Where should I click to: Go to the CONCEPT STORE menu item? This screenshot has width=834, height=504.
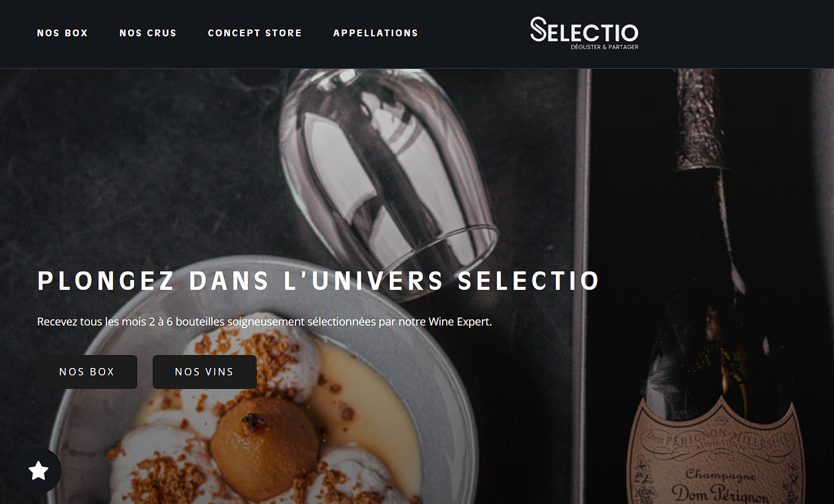[x=255, y=33]
